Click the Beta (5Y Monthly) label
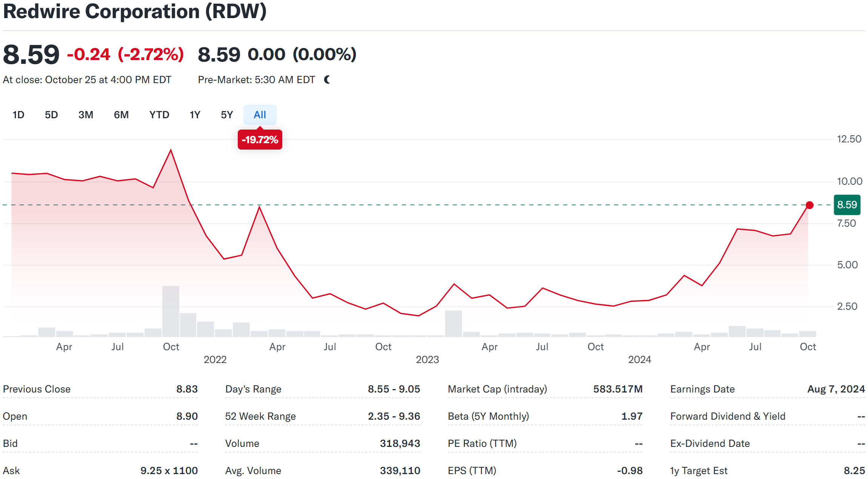Screen dimensions: 868x479 tap(488, 416)
